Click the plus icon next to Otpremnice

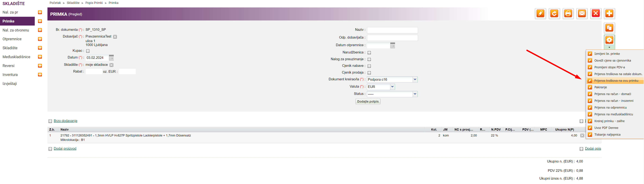[x=40, y=39]
